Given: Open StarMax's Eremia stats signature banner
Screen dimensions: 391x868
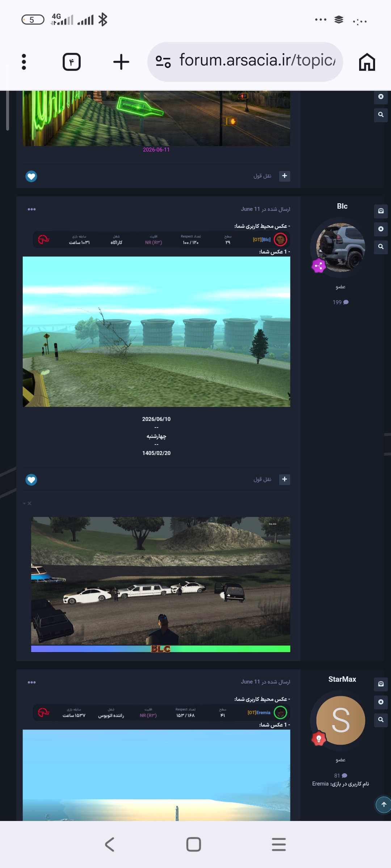Looking at the screenshot, I should pyautogui.click(x=162, y=712).
